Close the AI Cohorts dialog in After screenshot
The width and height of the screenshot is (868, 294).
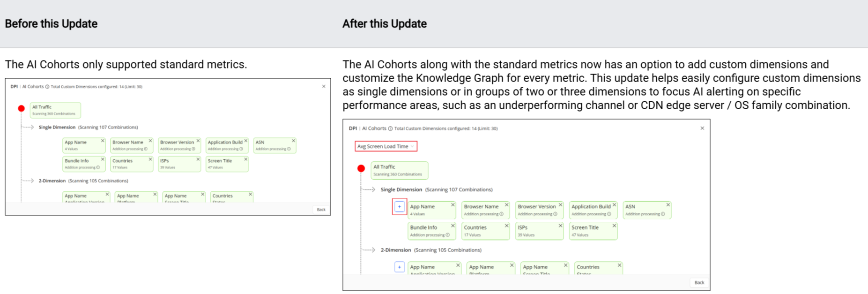click(702, 128)
